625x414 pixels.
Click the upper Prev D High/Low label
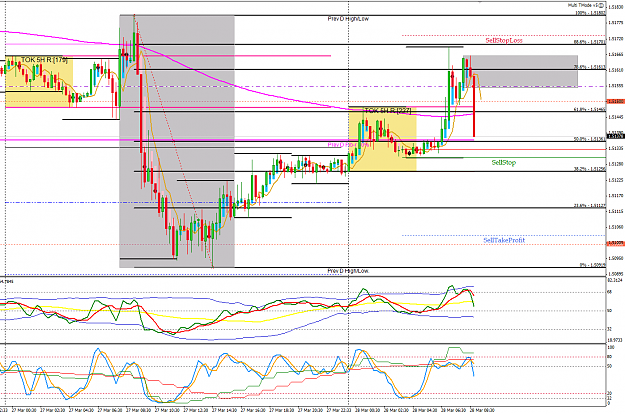pos(348,19)
